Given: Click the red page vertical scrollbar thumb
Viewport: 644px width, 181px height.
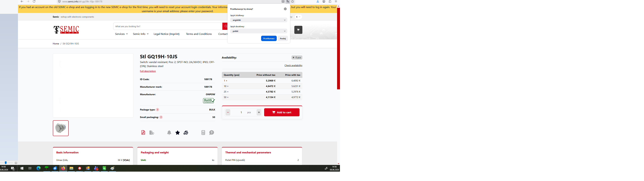Looking at the screenshot, I should [338, 48].
